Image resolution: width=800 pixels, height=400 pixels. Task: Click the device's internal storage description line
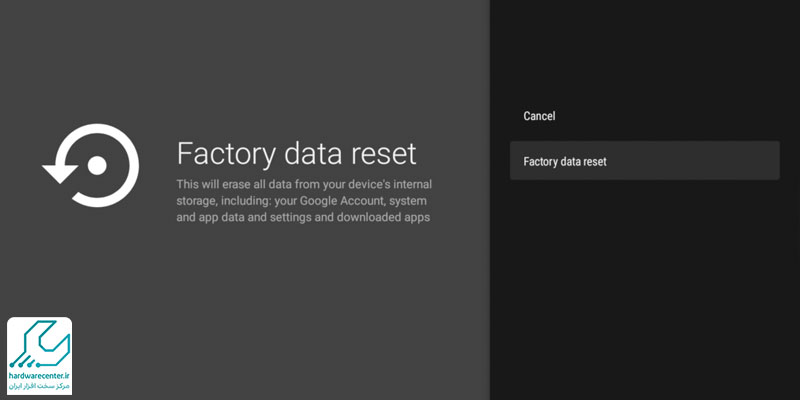pyautogui.click(x=304, y=184)
